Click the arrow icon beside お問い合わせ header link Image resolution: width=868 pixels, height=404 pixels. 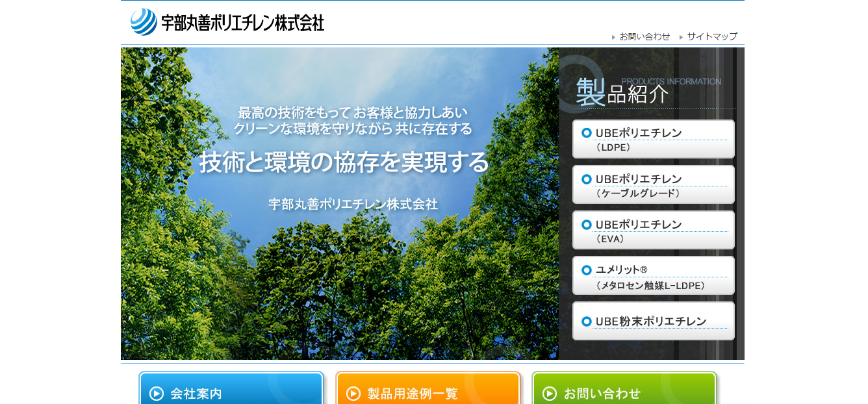point(613,37)
